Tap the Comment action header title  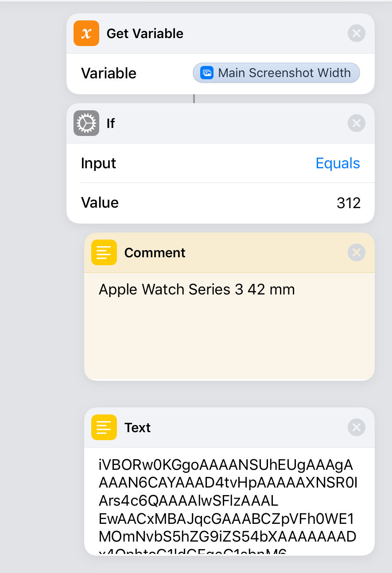(x=155, y=252)
